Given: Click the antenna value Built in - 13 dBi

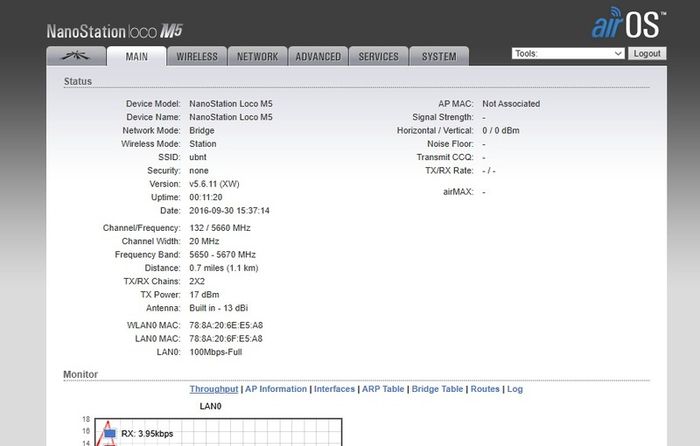Looking at the screenshot, I should point(218,308).
